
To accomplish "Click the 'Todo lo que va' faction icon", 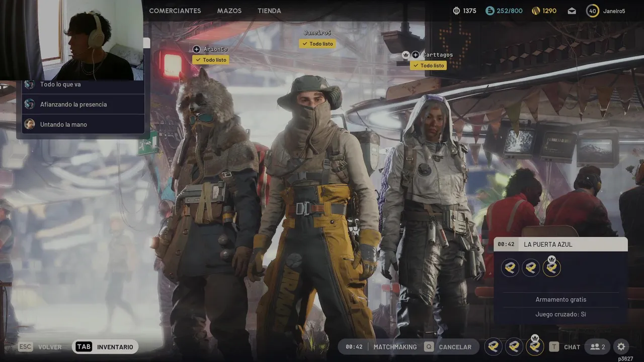I will click(30, 84).
